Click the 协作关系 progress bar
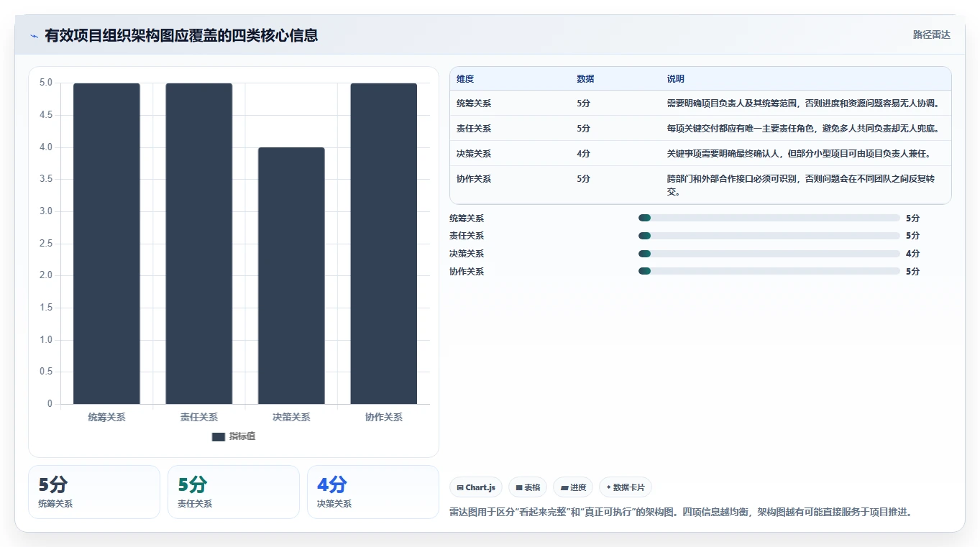 [x=769, y=272]
